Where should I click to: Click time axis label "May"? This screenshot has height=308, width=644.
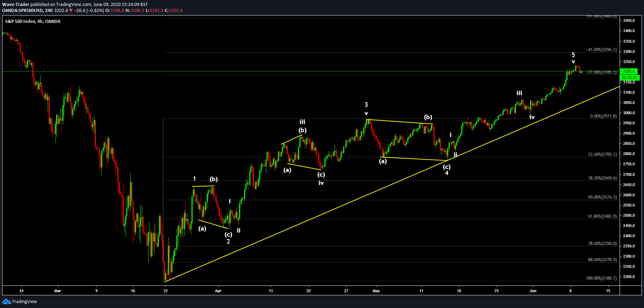tap(376, 291)
